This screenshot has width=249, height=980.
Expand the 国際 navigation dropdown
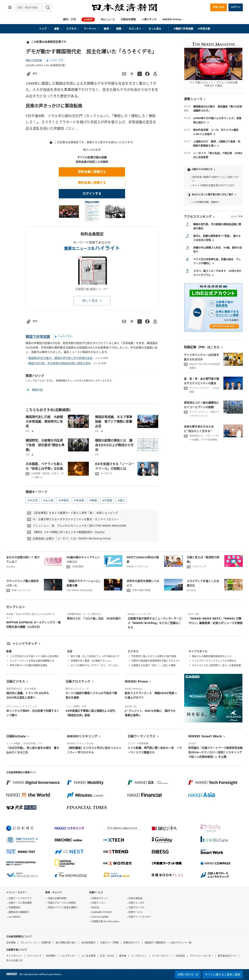(x=120, y=29)
